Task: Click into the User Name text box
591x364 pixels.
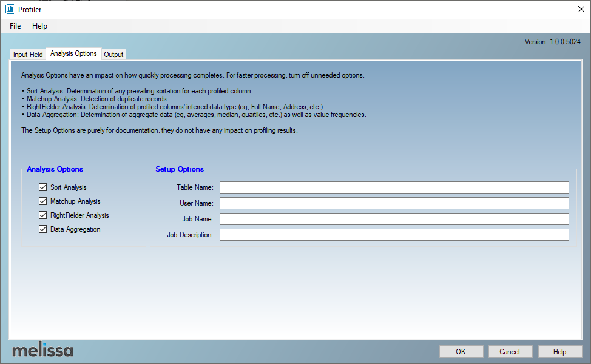Action: [x=394, y=203]
